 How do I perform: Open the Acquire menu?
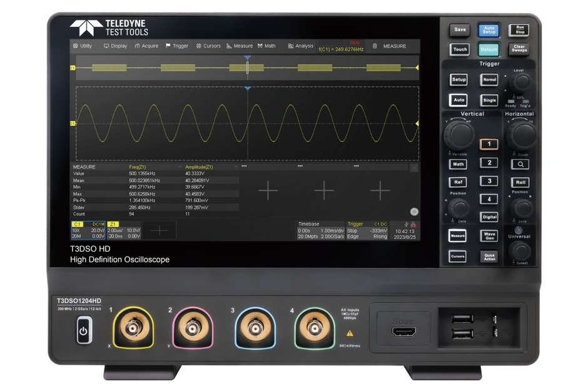[x=146, y=46]
